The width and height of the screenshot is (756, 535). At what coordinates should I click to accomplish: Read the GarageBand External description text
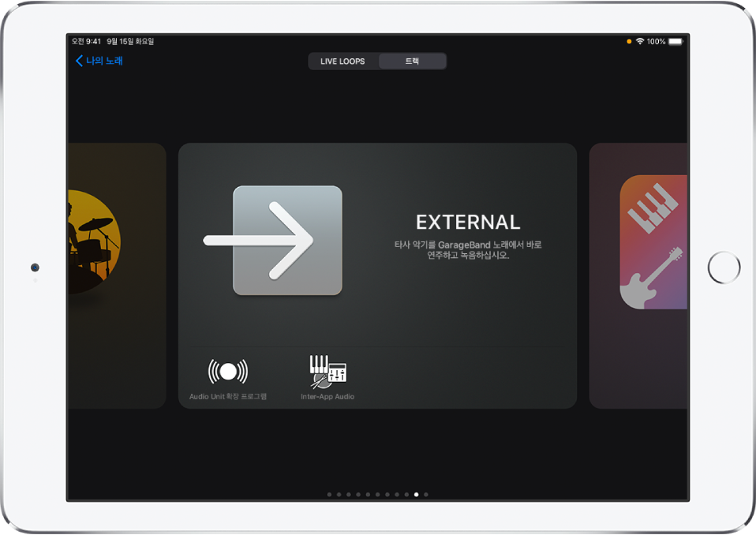pyautogui.click(x=468, y=249)
